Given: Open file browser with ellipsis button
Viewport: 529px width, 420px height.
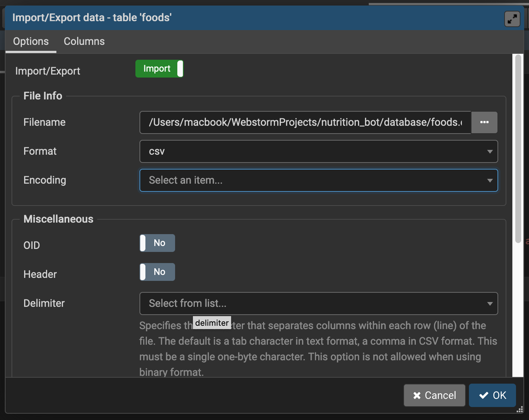Looking at the screenshot, I should pos(484,122).
